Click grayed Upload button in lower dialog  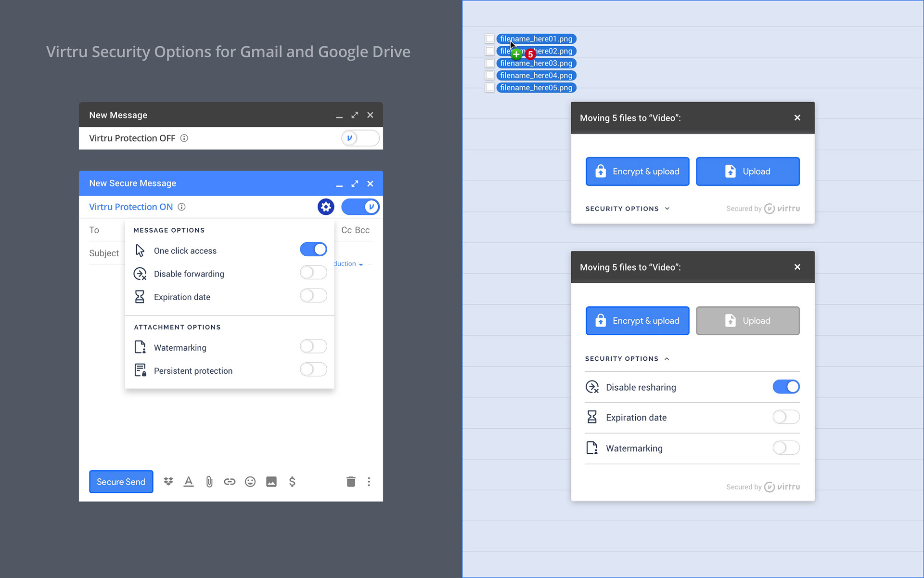pyautogui.click(x=748, y=321)
